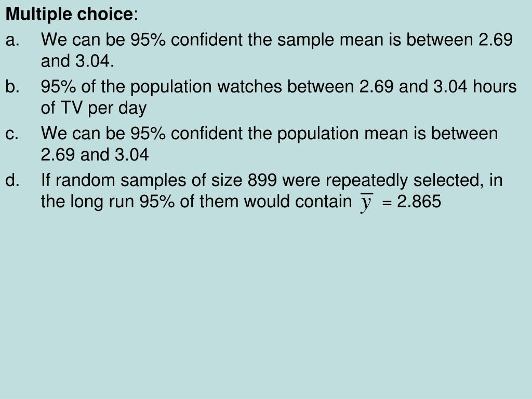Click "the long run 95%" text

[x=108, y=202]
